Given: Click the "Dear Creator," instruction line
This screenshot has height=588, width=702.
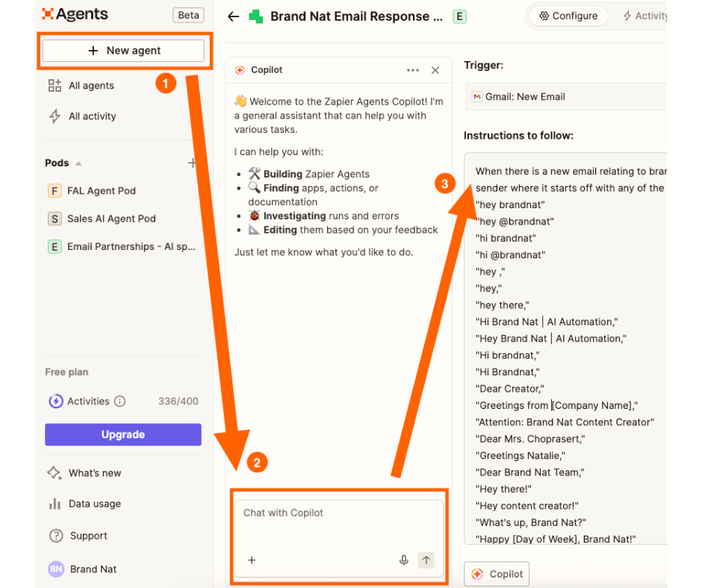Looking at the screenshot, I should pyautogui.click(x=510, y=389).
